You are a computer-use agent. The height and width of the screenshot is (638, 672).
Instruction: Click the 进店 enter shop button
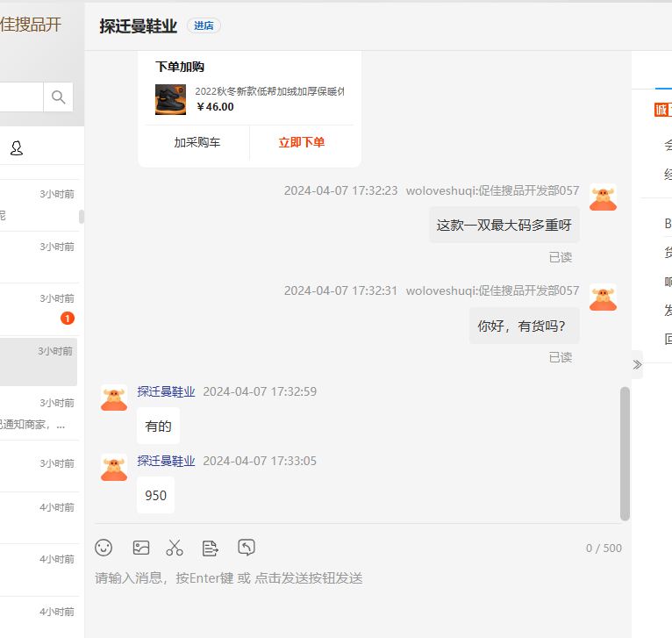click(204, 26)
